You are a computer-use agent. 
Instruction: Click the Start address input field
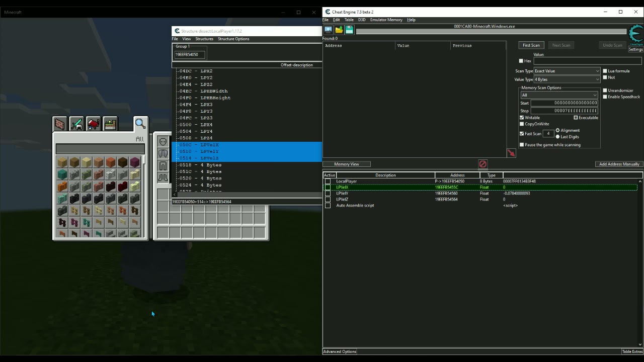(x=565, y=103)
